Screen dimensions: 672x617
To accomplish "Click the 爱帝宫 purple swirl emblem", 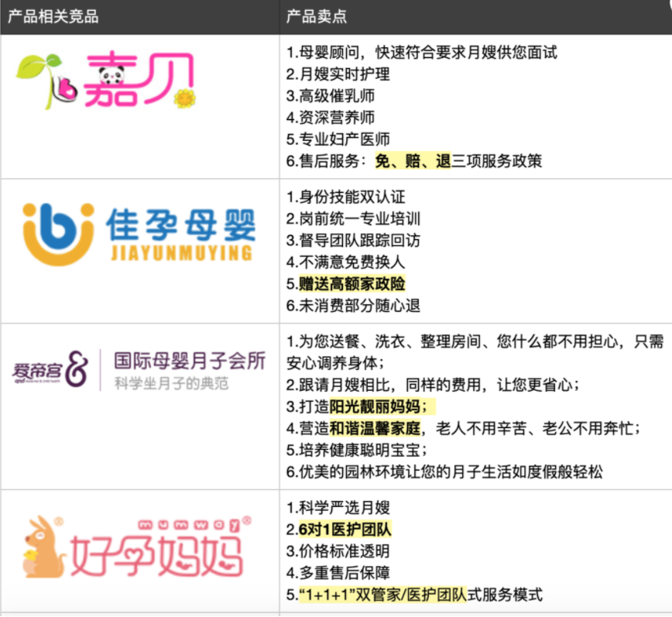I will pos(79,368).
